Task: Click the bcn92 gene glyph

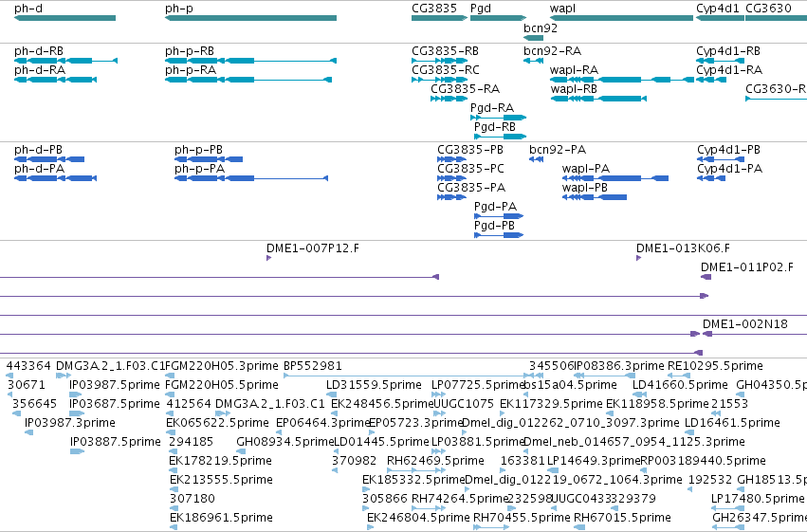Action: coord(533,38)
